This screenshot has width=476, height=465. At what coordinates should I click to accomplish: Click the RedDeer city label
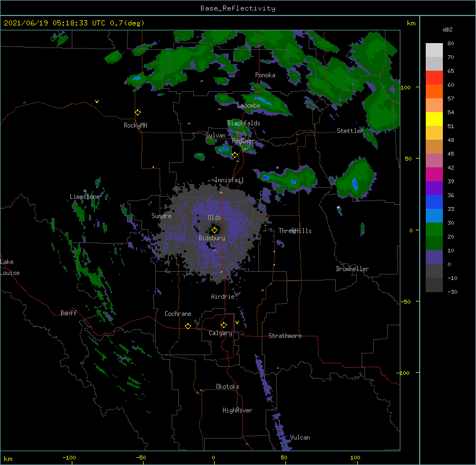point(244,141)
